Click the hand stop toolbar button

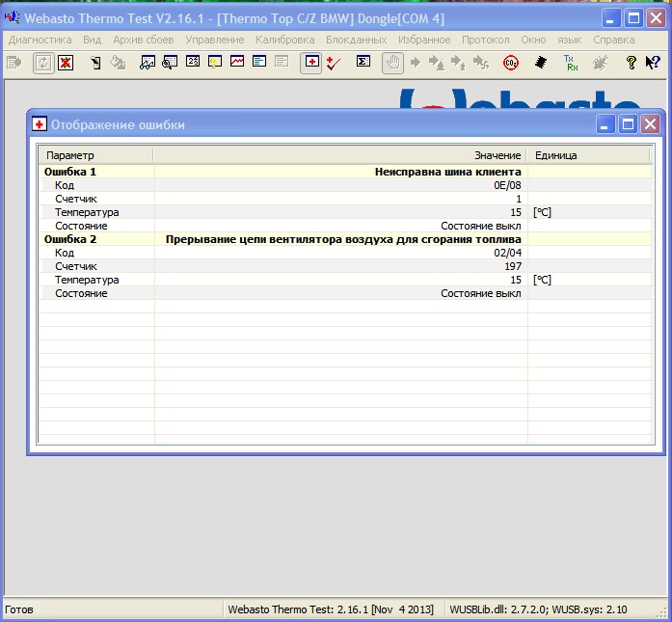coord(393,63)
